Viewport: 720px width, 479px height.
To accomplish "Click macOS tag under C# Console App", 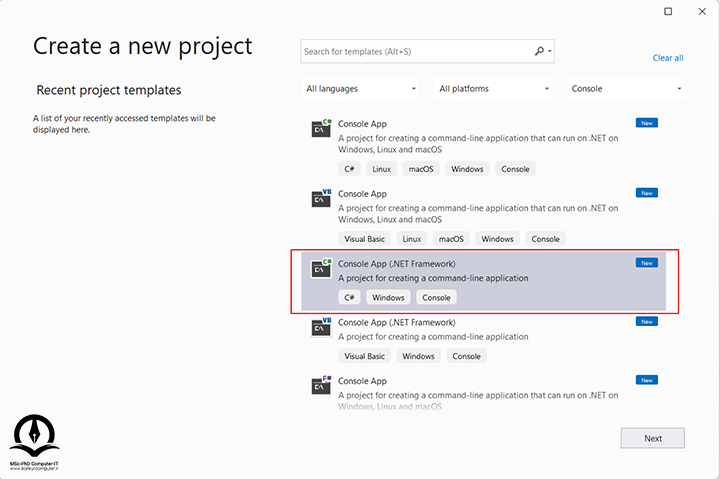I will 421,169.
